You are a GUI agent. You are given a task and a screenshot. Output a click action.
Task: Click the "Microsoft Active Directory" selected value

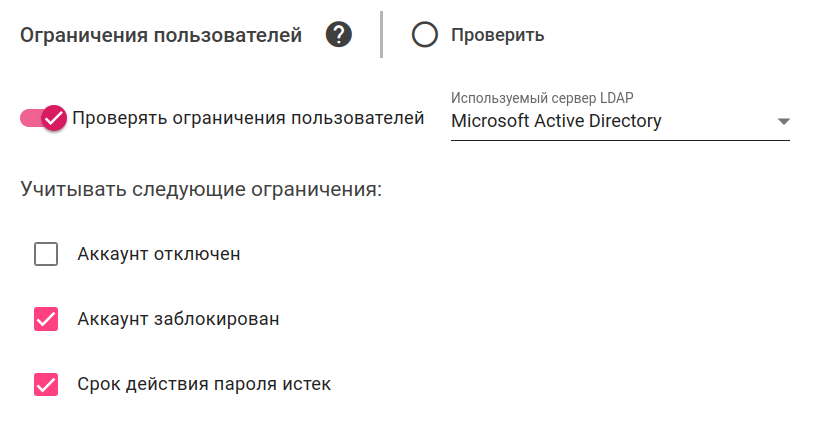pos(556,122)
